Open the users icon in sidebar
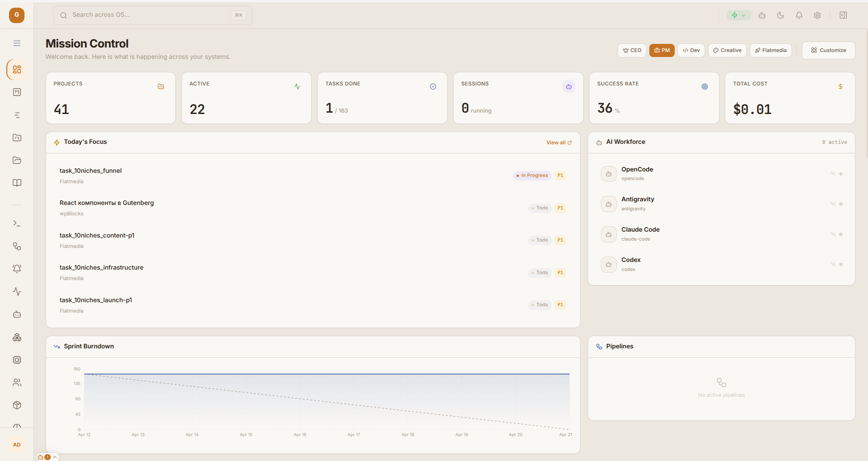The width and height of the screenshot is (868, 461). (17, 383)
